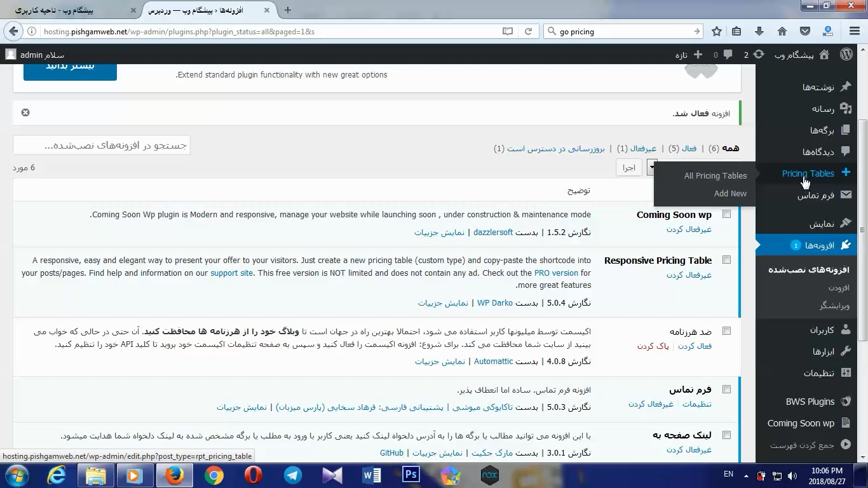The height and width of the screenshot is (488, 868).
Task: Click the plugin search field
Action: coord(102,146)
